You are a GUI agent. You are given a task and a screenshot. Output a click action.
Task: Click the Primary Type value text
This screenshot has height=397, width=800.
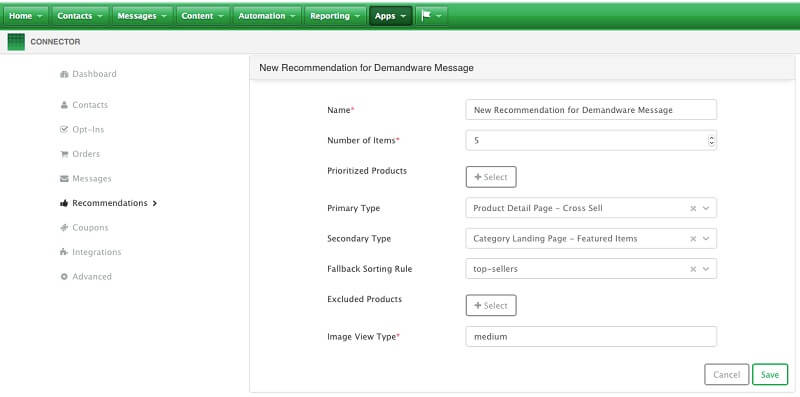click(538, 208)
